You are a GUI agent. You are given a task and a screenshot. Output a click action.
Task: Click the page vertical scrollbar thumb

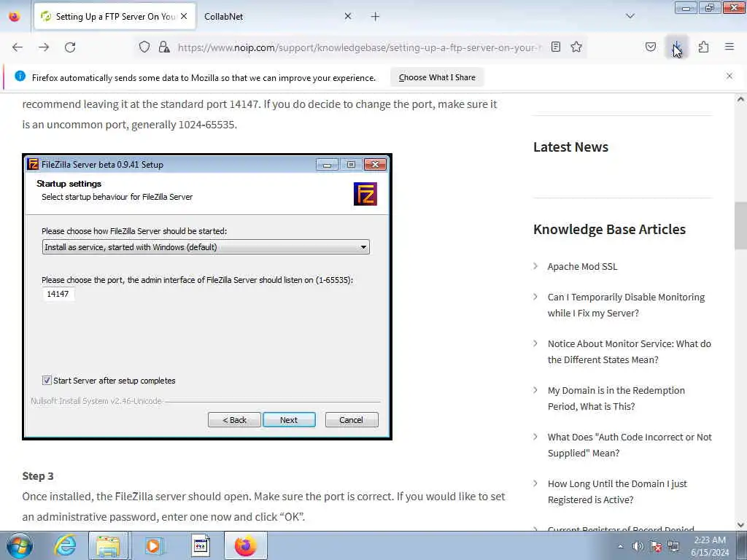pos(740,225)
